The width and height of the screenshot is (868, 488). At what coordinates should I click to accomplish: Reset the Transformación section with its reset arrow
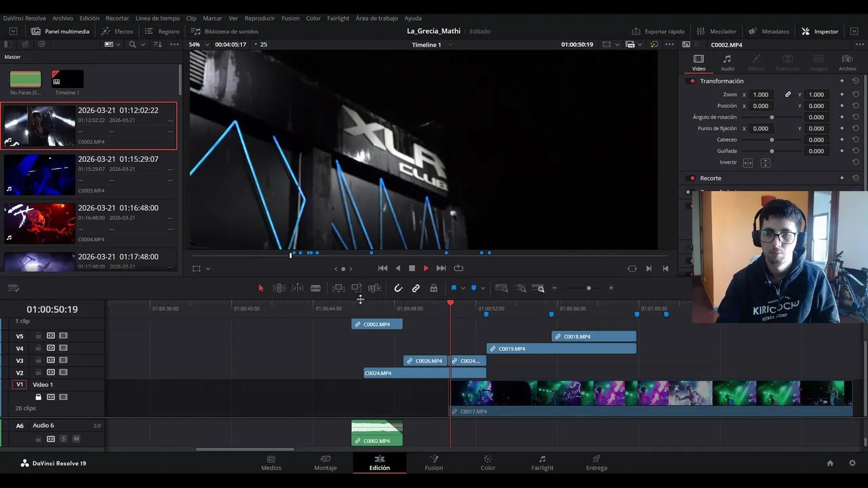pyautogui.click(x=856, y=81)
